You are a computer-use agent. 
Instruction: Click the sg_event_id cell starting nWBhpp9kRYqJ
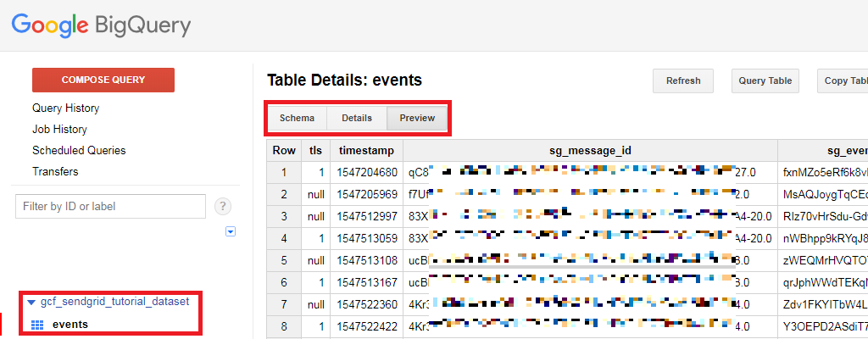tap(823, 239)
